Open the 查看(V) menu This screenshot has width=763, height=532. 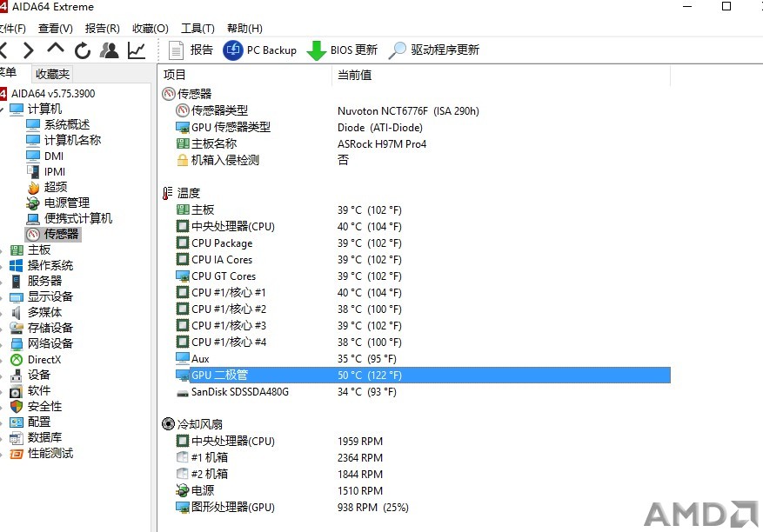pos(56,28)
